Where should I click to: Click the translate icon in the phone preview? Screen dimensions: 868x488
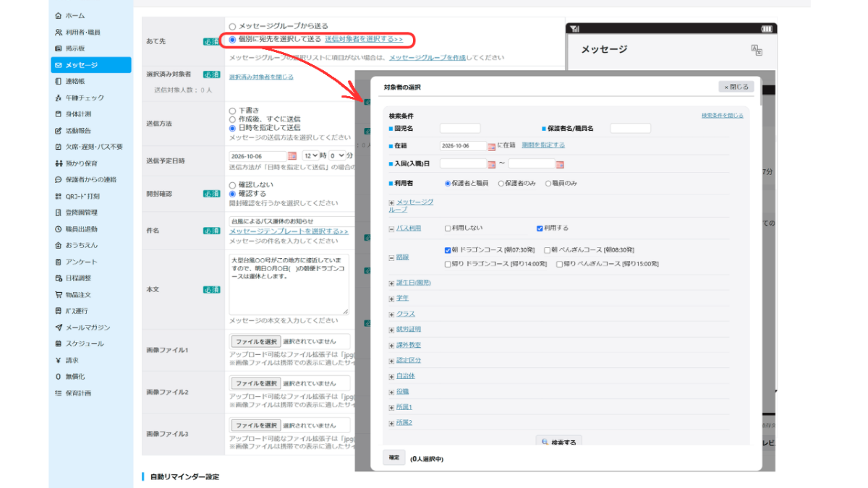[x=757, y=49]
